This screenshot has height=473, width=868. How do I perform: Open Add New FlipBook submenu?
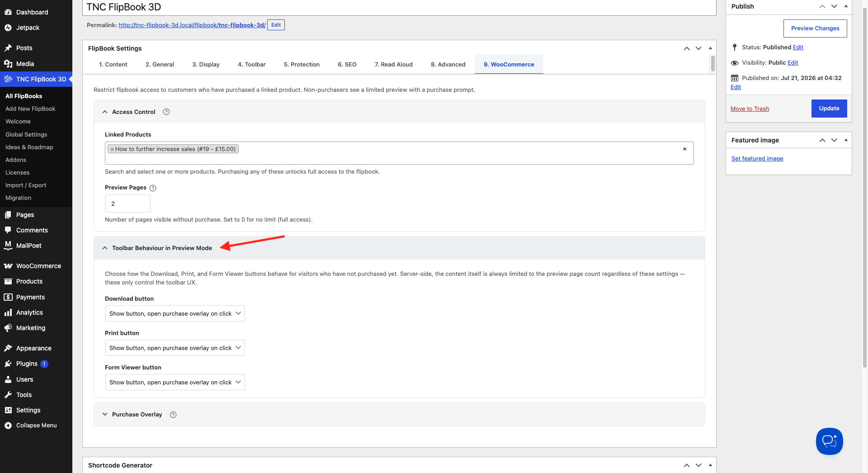pos(30,109)
